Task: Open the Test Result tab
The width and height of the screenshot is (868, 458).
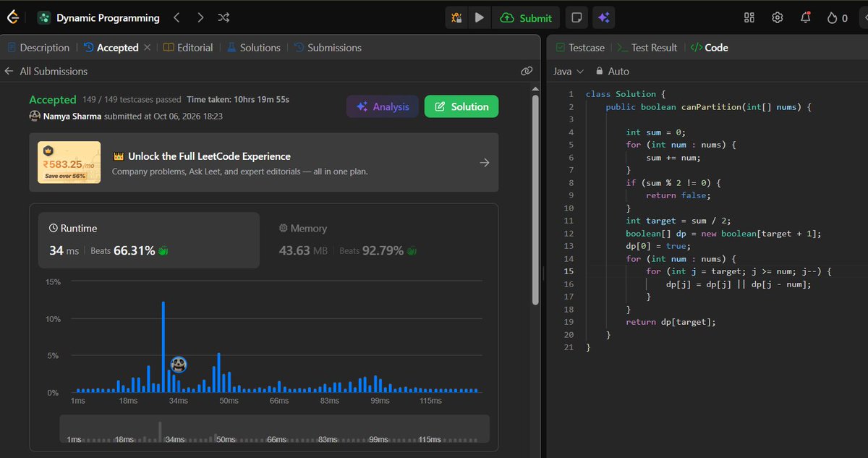Action: coord(647,48)
